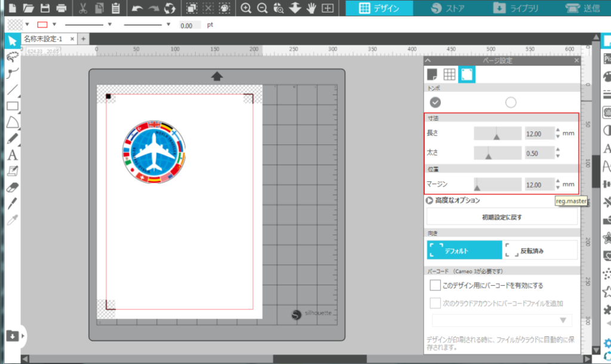Select the empty registration marks radio option
Image resolution: width=611 pixels, height=364 pixels.
(x=511, y=102)
